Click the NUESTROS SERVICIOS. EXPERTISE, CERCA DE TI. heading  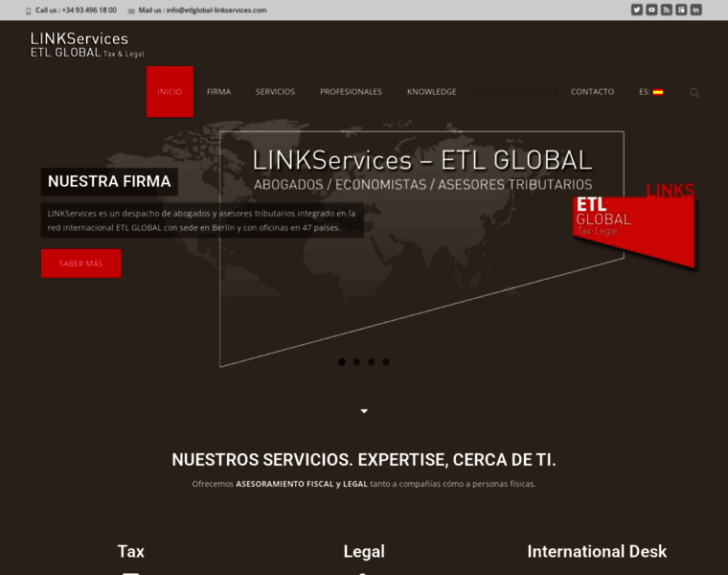[364, 460]
